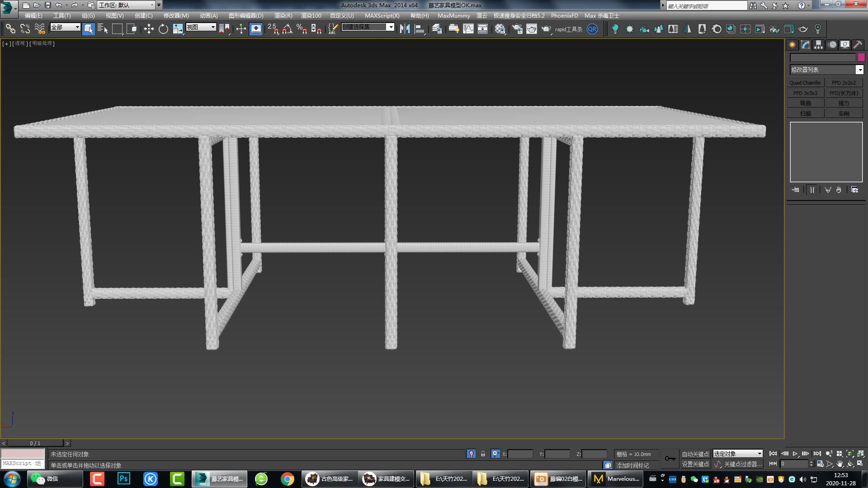This screenshot has width=868, height=488.
Task: Click the Render Setup teapot-list icon
Action: (x=518, y=28)
